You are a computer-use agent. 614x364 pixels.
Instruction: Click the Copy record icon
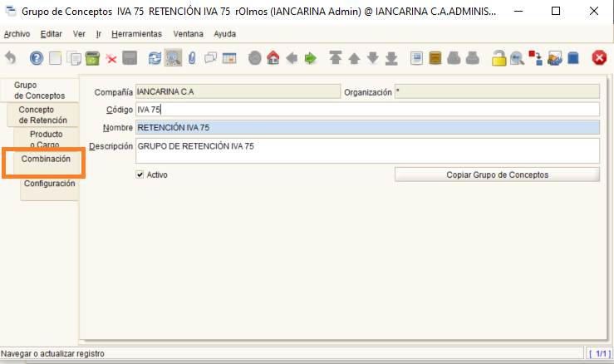[74, 58]
